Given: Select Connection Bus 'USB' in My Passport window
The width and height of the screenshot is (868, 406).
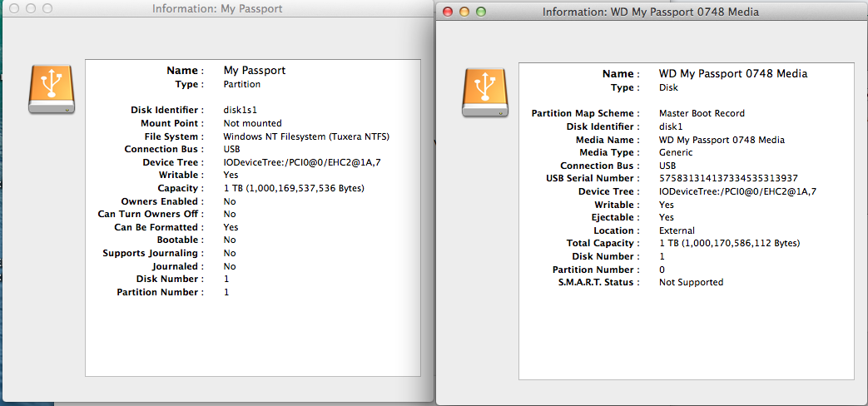Looking at the screenshot, I should [x=231, y=149].
